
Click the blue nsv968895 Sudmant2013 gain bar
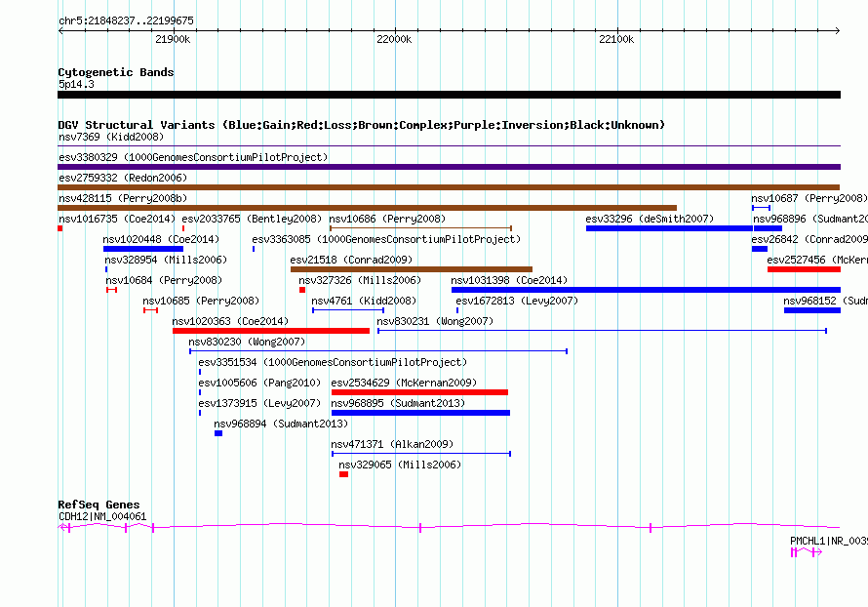point(420,413)
